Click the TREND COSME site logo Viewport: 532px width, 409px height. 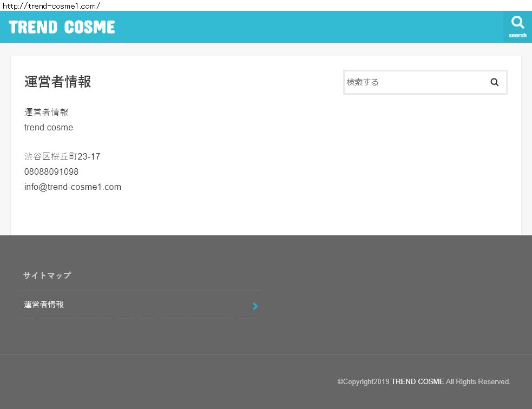[62, 27]
